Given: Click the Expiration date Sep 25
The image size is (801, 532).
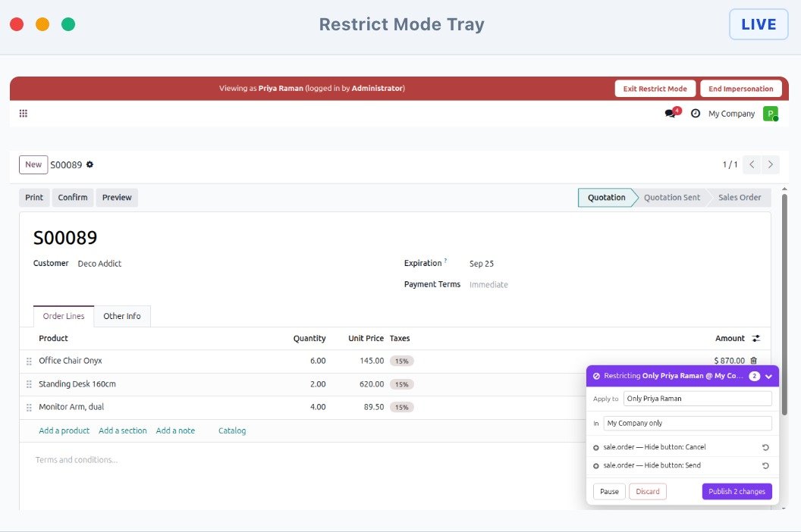Looking at the screenshot, I should (x=481, y=264).
